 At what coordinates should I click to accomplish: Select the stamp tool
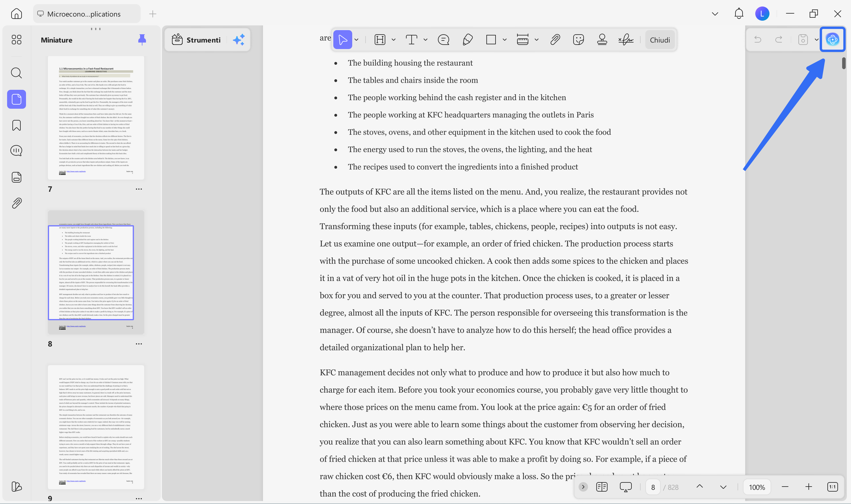tap(602, 40)
